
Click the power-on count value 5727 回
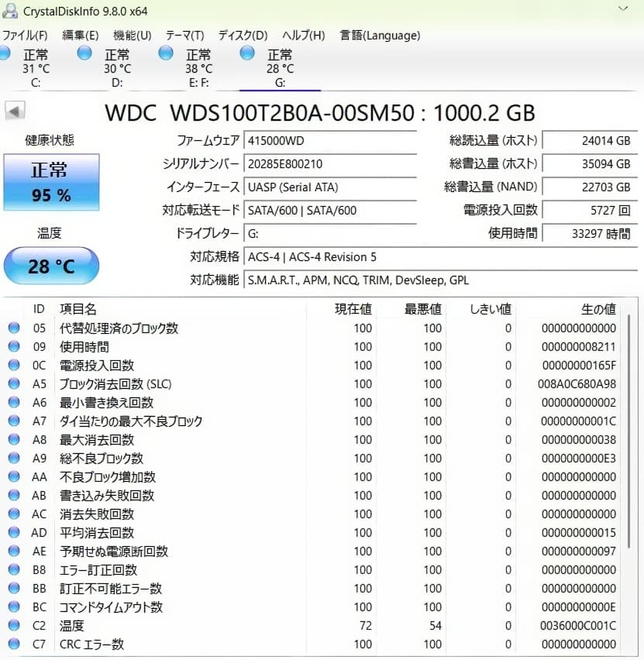pos(590,210)
